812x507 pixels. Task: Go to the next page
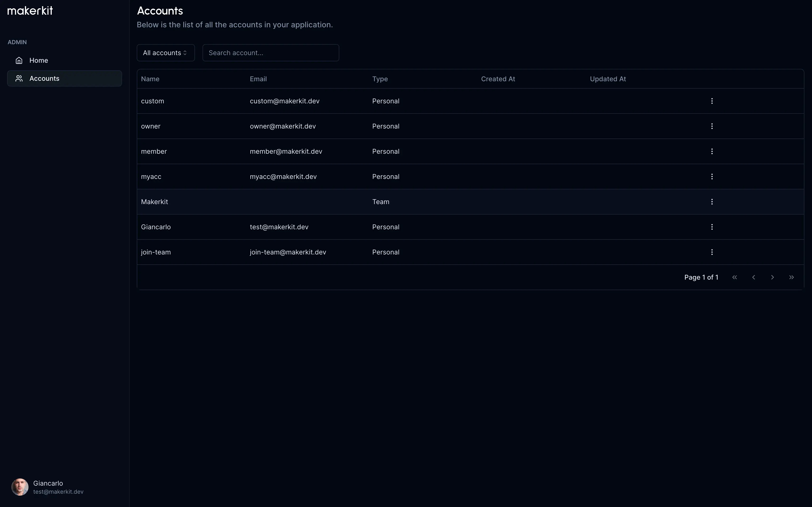click(x=772, y=277)
